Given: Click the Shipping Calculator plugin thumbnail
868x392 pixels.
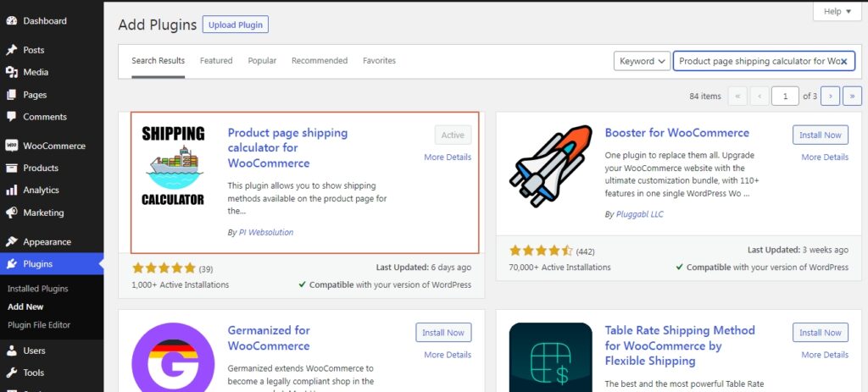Looking at the screenshot, I should click(x=173, y=167).
